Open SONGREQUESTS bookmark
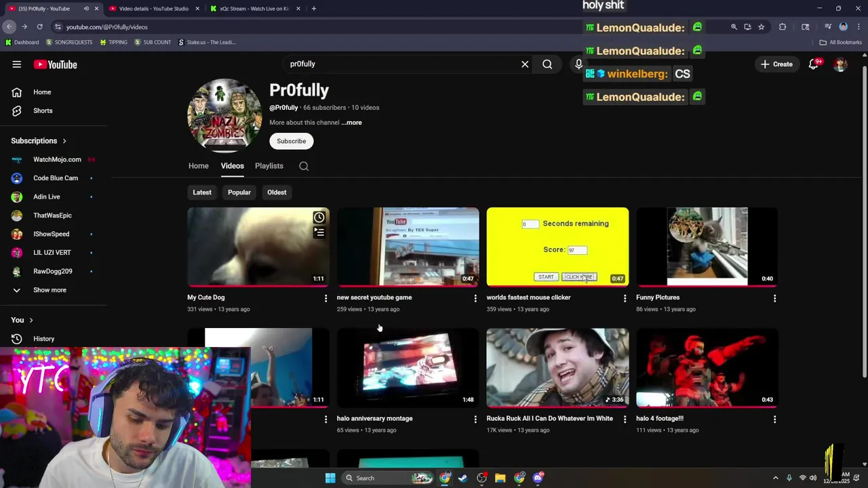The height and width of the screenshot is (488, 868). pyautogui.click(x=69, y=42)
